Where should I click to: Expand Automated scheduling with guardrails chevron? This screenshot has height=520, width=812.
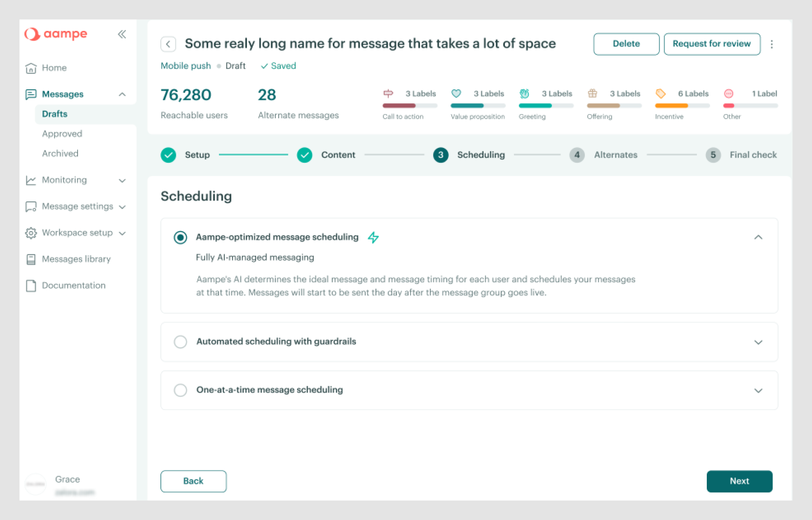click(x=758, y=342)
